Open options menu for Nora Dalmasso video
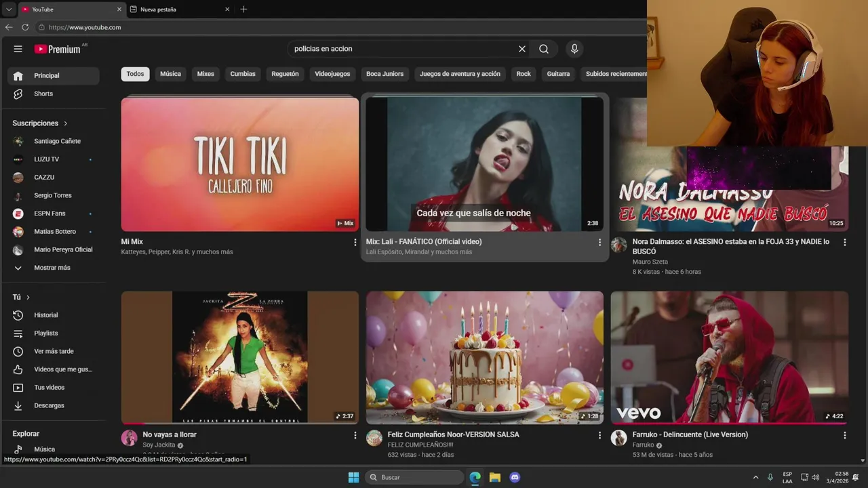The height and width of the screenshot is (488, 868). (844, 242)
